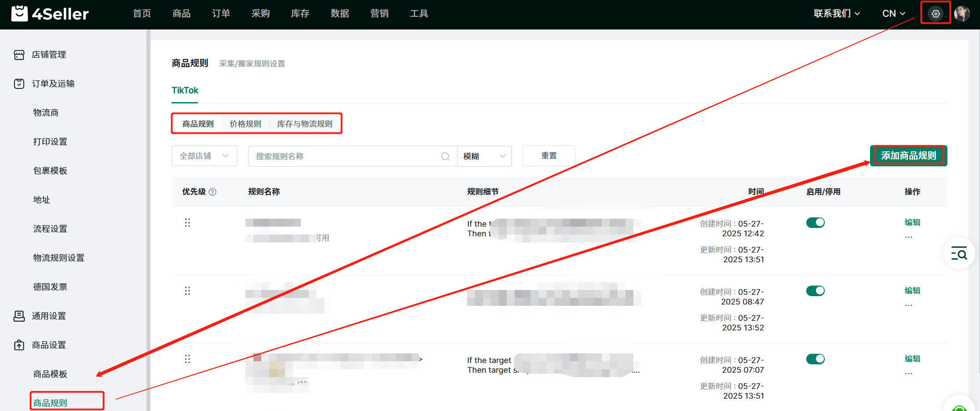This screenshot has width=980, height=411.
Task: Switch to the 价格规则 tab
Action: (245, 124)
